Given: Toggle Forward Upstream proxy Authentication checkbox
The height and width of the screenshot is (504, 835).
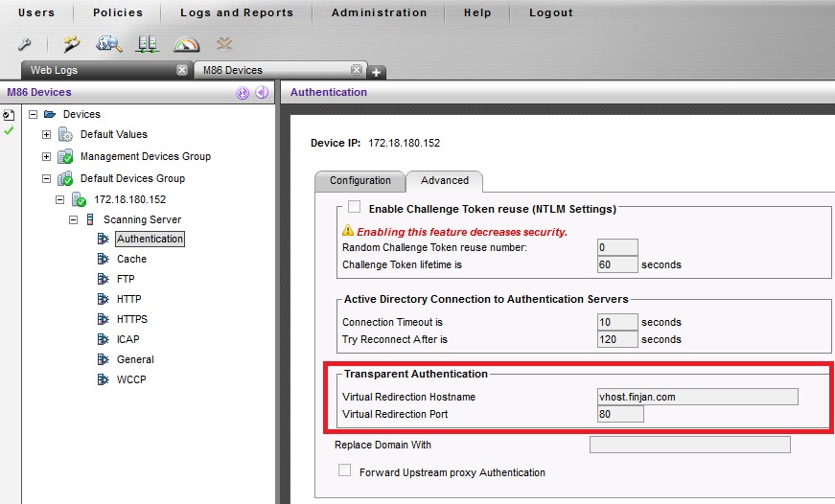Looking at the screenshot, I should [x=344, y=471].
